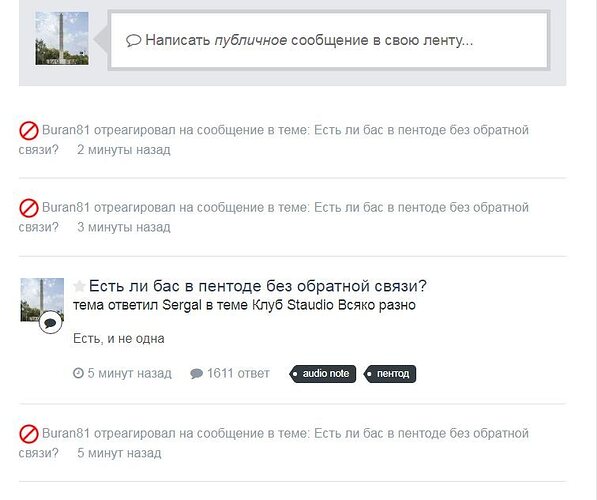
Task: Click the public status message input field
Action: (329, 40)
